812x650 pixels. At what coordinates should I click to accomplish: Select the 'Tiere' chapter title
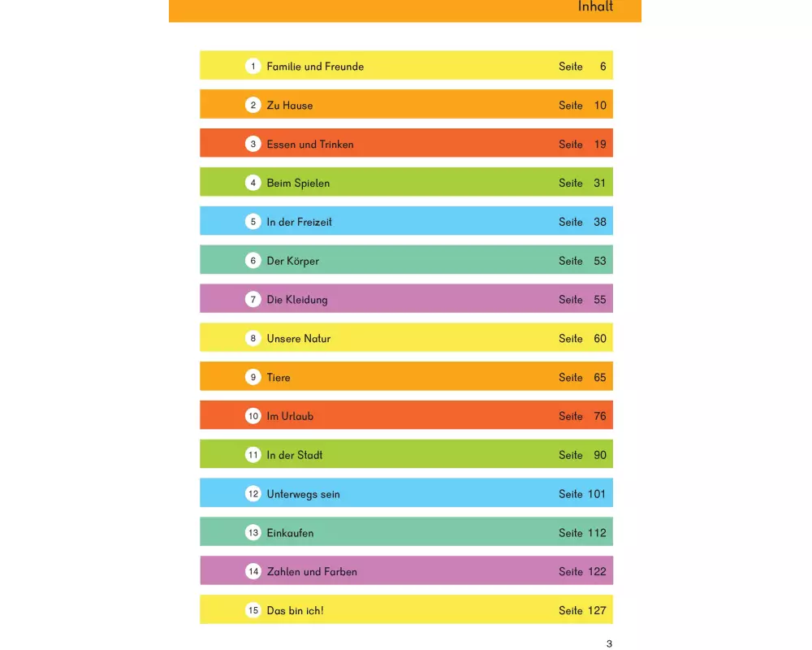[279, 378]
